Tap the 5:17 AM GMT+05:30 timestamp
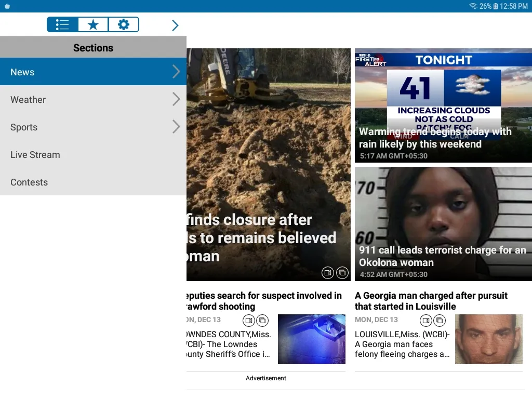 [394, 156]
